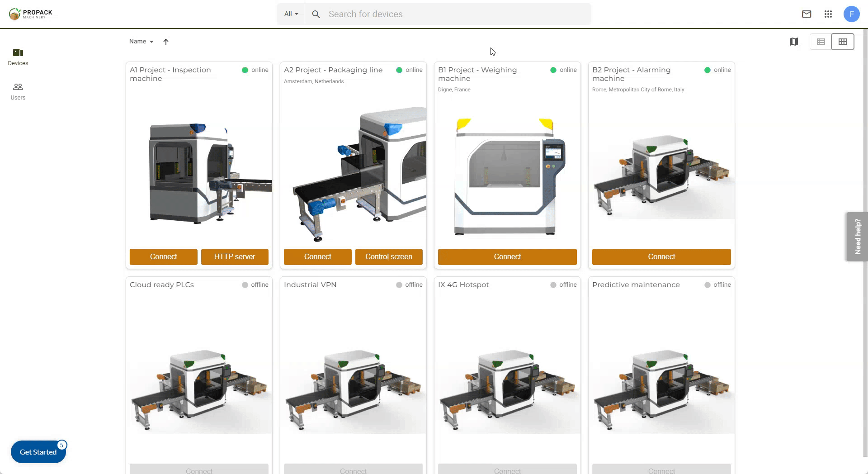
Task: Click the Predictive maintenance title
Action: coord(636,285)
